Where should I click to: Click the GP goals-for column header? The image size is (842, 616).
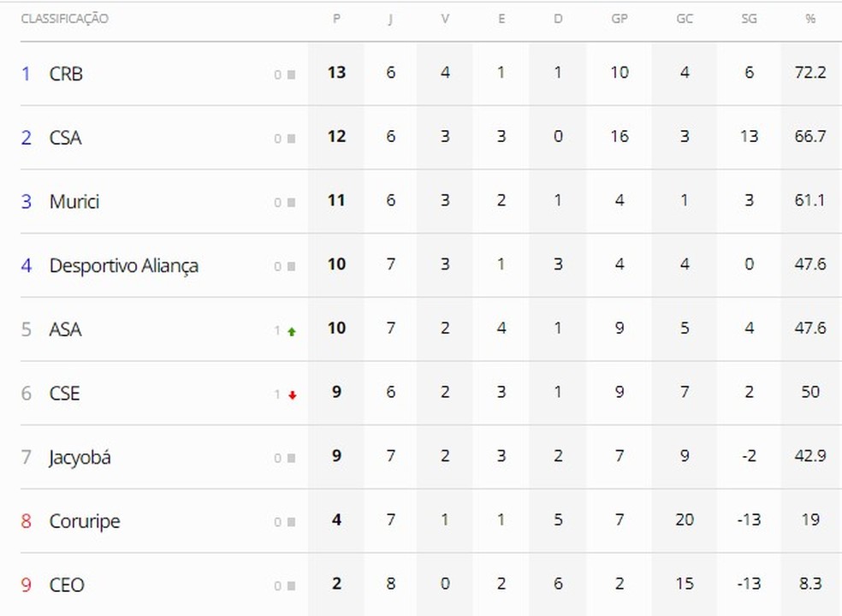[619, 19]
